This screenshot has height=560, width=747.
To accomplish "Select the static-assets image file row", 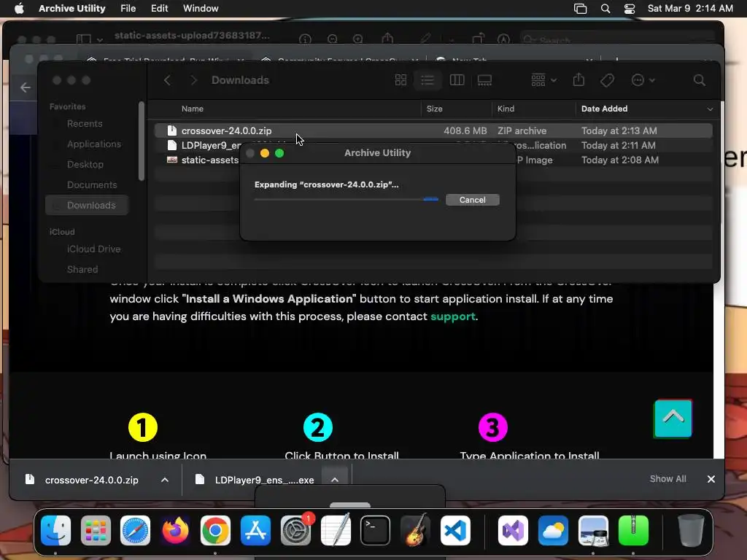I will tap(433, 160).
